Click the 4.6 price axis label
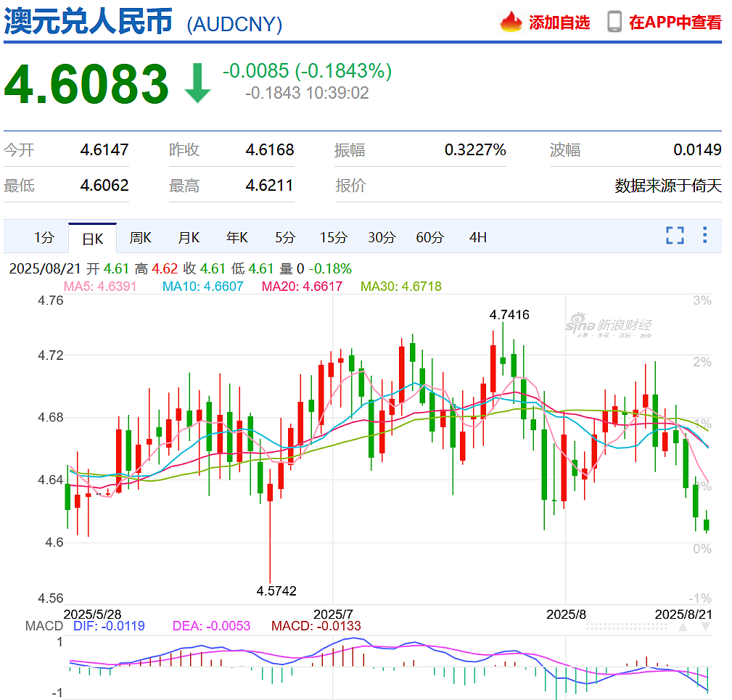The width and height of the screenshot is (732, 700). click(54, 543)
